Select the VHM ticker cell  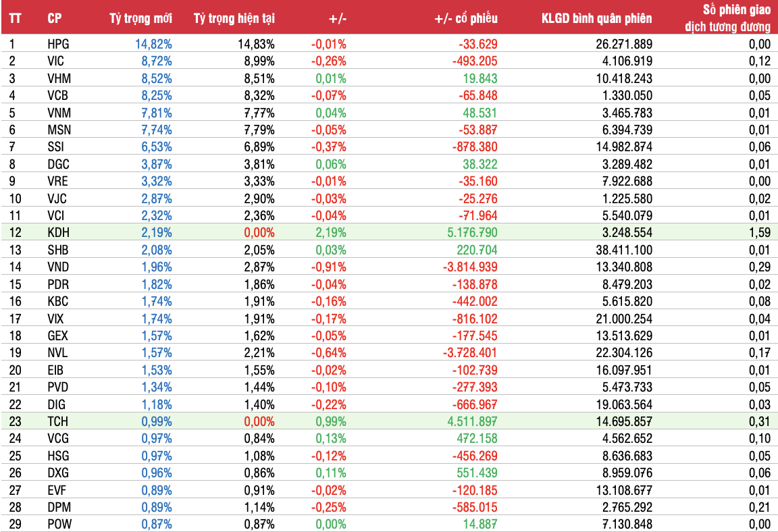pos(59,78)
